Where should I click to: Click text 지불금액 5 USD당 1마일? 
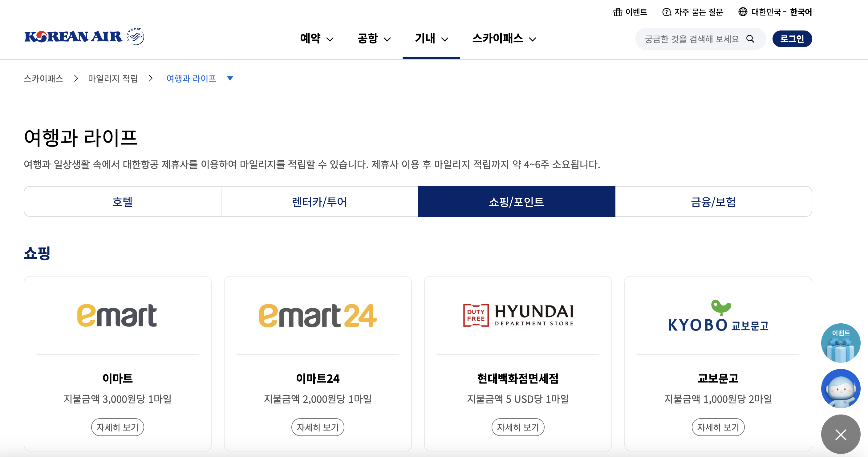tap(518, 399)
